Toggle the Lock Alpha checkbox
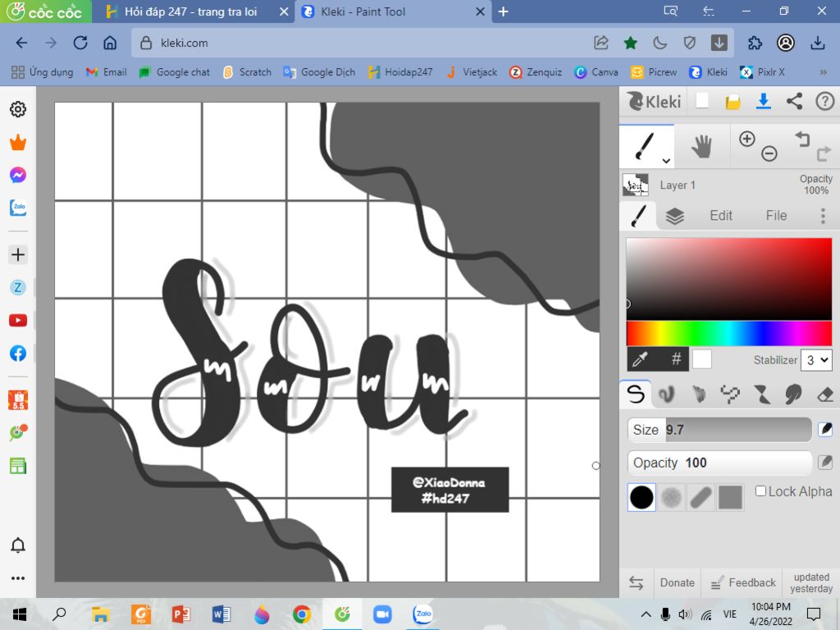840x630 pixels. [x=760, y=491]
